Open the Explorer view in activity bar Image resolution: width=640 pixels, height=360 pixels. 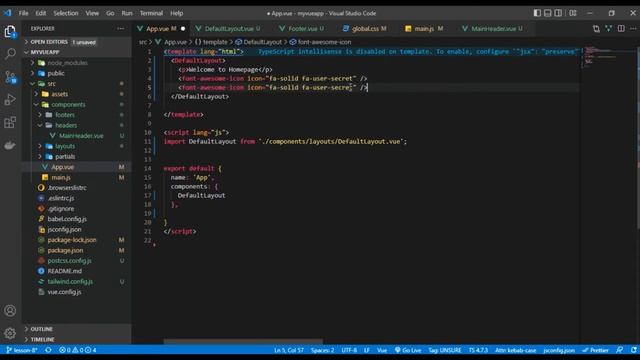click(x=10, y=31)
